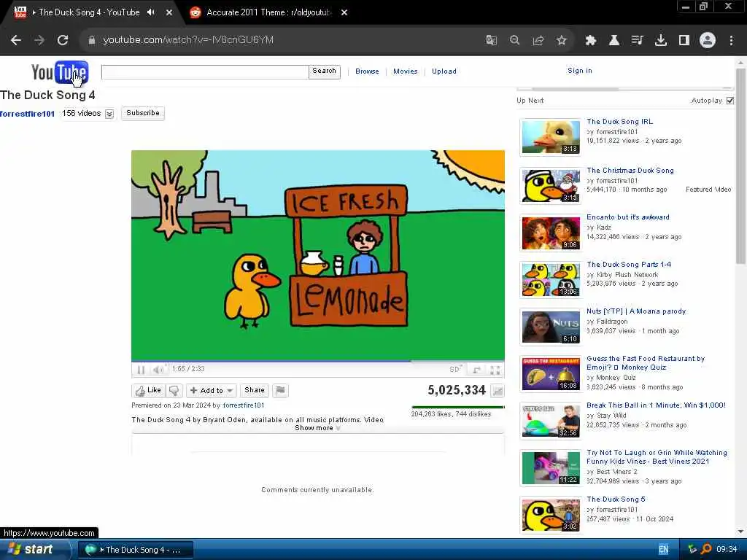
Task: Click the Search button
Action: (x=325, y=71)
